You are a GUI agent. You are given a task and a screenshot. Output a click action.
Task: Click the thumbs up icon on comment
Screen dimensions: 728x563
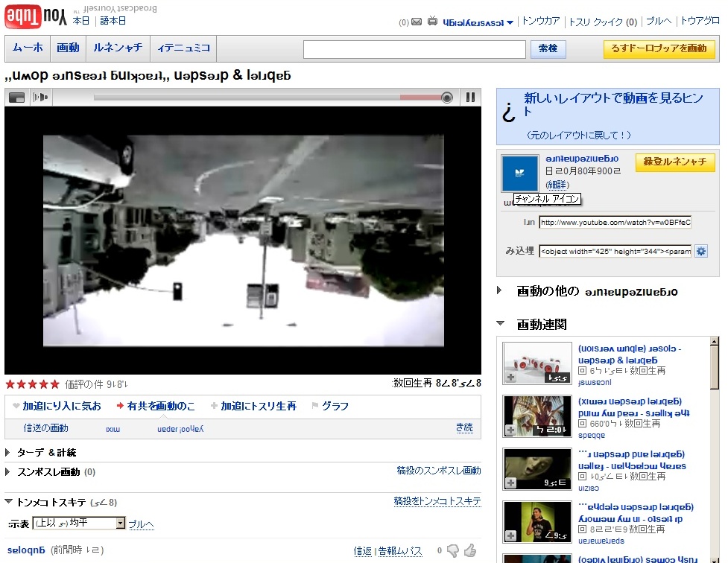point(469,550)
